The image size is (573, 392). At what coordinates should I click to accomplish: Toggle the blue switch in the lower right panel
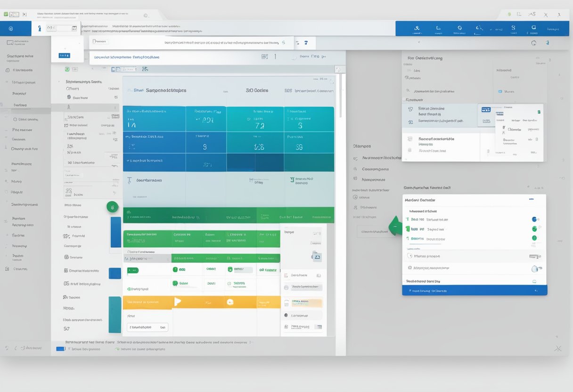pyautogui.click(x=534, y=219)
